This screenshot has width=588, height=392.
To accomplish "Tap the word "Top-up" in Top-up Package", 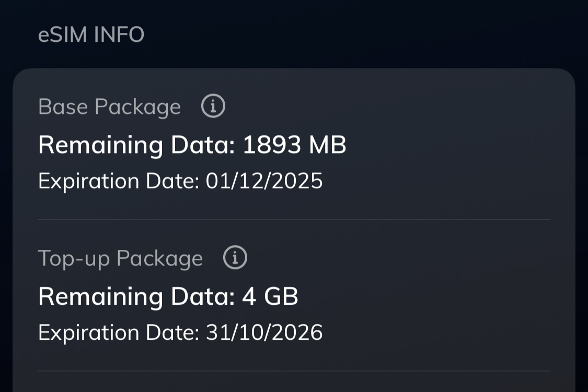I will click(73, 259).
